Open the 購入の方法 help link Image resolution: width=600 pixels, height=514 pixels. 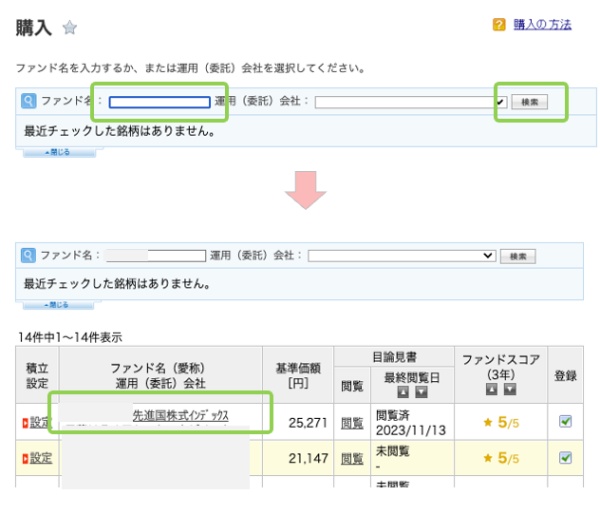tap(542, 25)
